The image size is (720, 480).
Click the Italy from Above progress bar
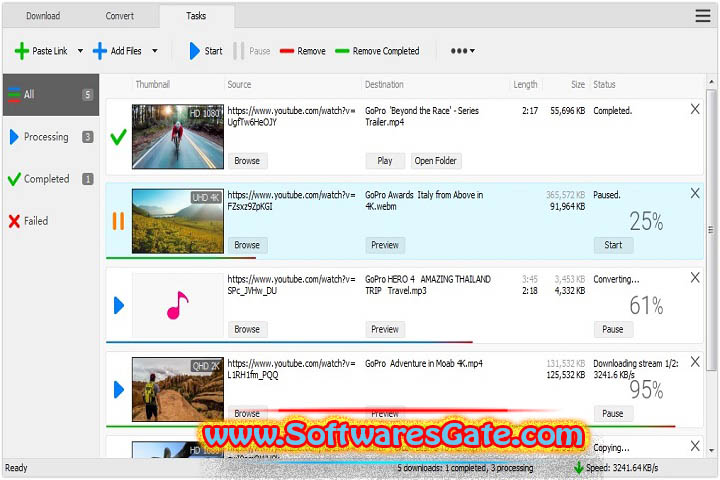181,258
